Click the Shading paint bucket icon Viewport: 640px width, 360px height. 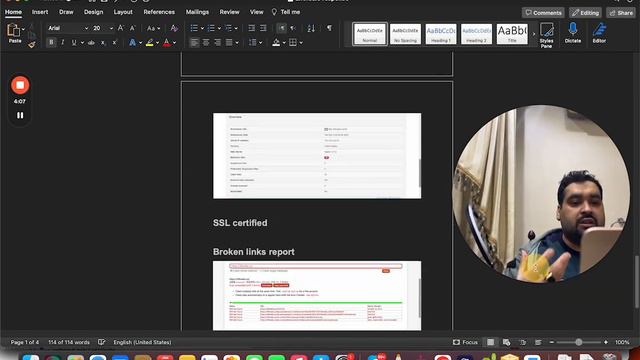click(x=276, y=42)
